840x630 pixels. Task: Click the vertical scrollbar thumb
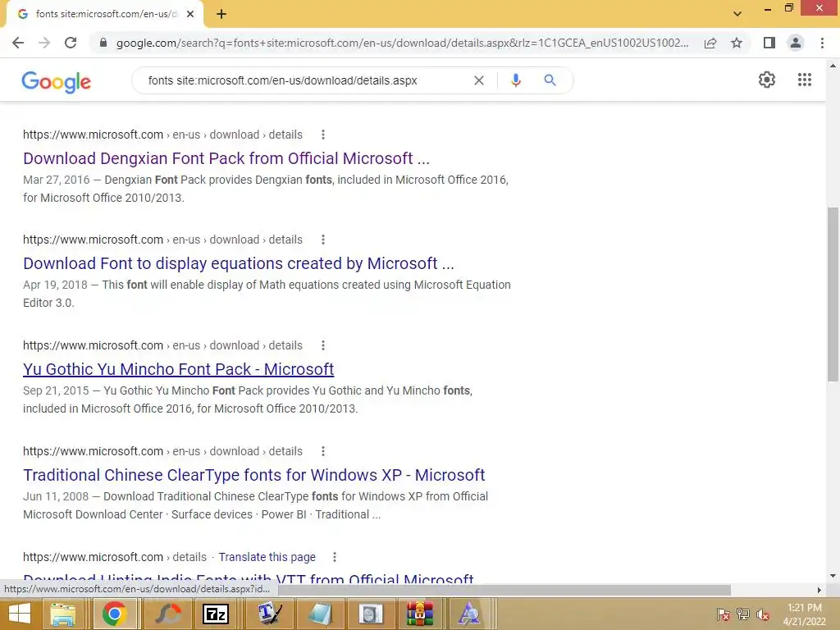tap(833, 294)
